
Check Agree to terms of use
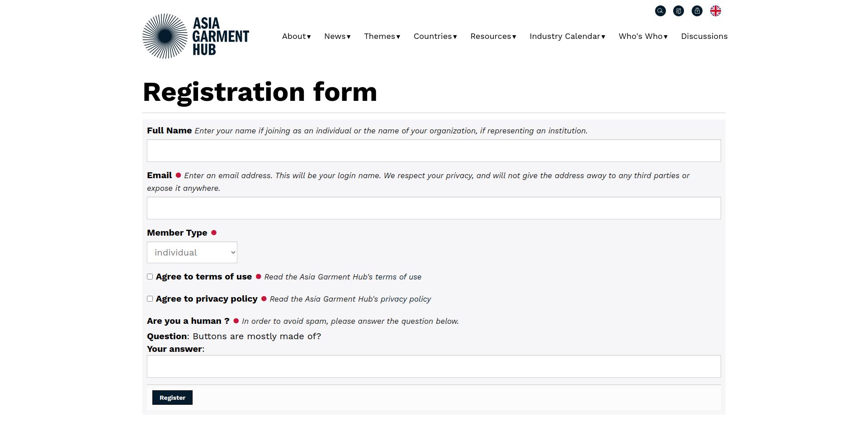click(150, 276)
